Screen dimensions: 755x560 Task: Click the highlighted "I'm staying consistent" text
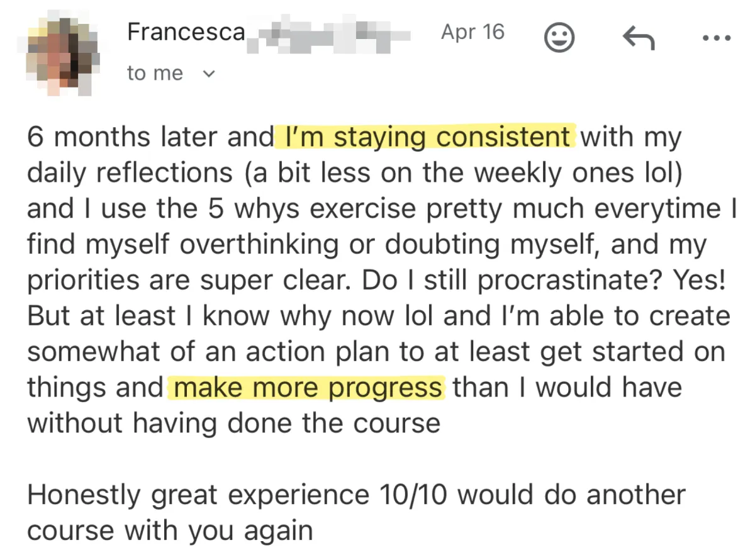(x=425, y=137)
